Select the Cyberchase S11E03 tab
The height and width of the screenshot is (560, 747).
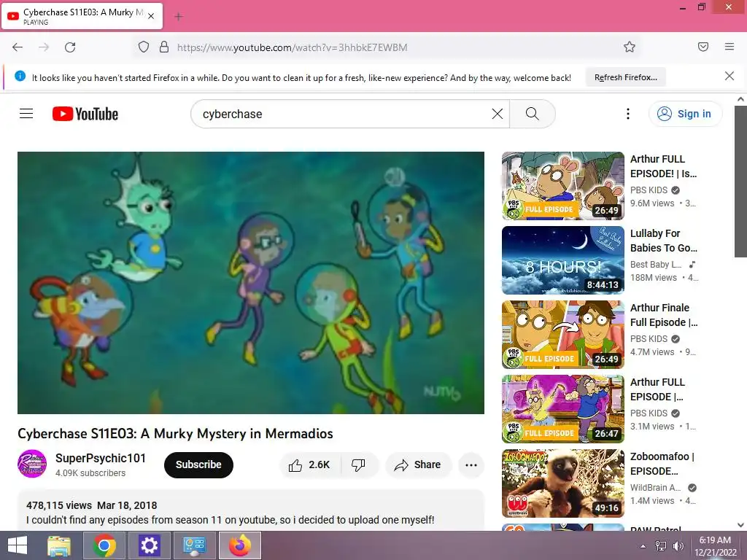[82, 16]
